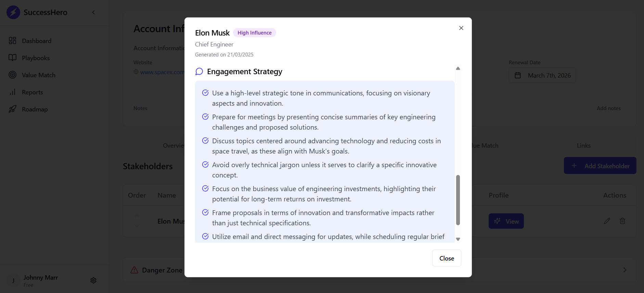Open the Renewal Date picker
This screenshot has height=293, width=644.
542,76
